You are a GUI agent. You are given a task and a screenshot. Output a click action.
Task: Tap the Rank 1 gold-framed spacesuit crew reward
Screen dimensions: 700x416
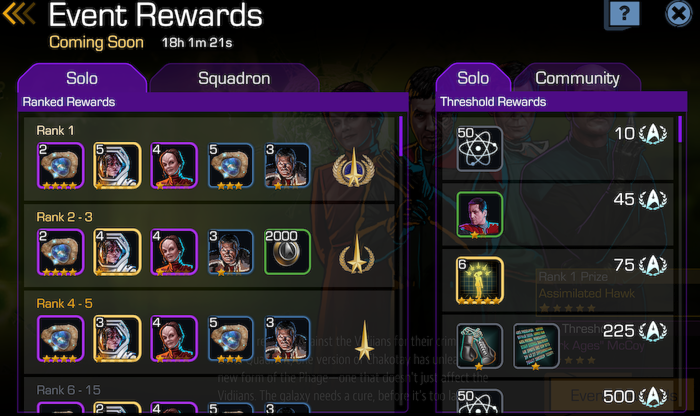(x=117, y=166)
